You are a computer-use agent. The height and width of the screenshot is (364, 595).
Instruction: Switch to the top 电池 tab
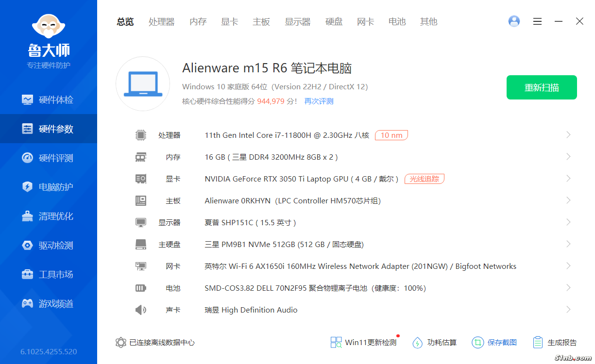(397, 22)
